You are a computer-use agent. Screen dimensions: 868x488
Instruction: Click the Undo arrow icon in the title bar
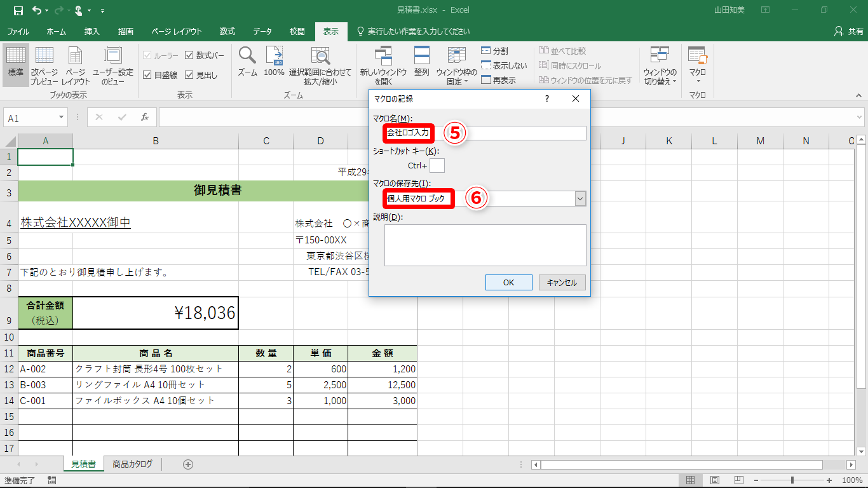coord(37,10)
